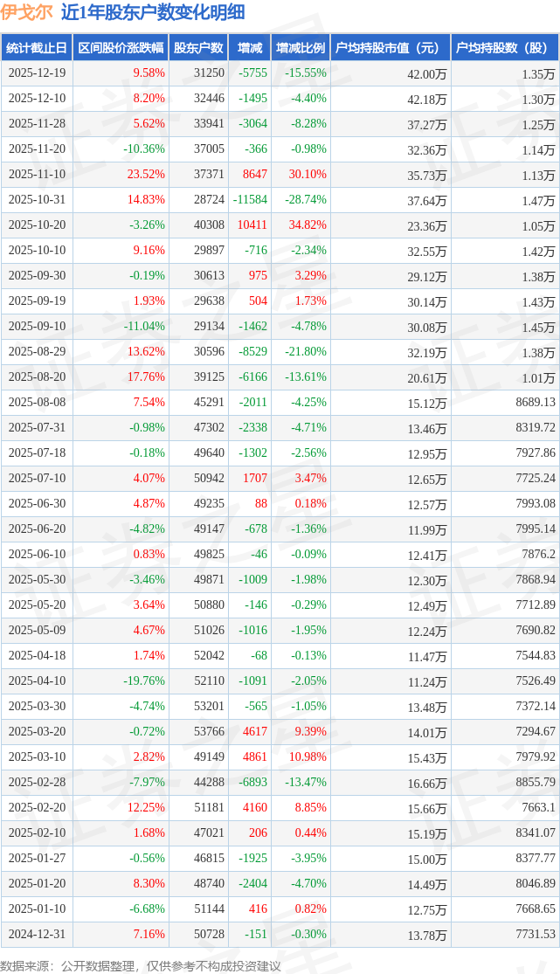Click the 34.82% change ratio cell
This screenshot has width=560, height=974.
307,225
